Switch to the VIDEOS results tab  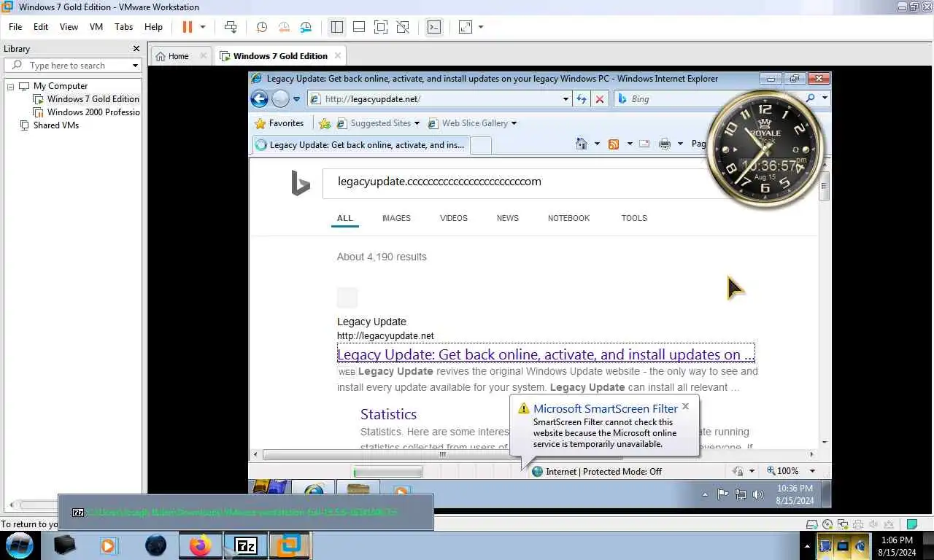click(x=454, y=218)
